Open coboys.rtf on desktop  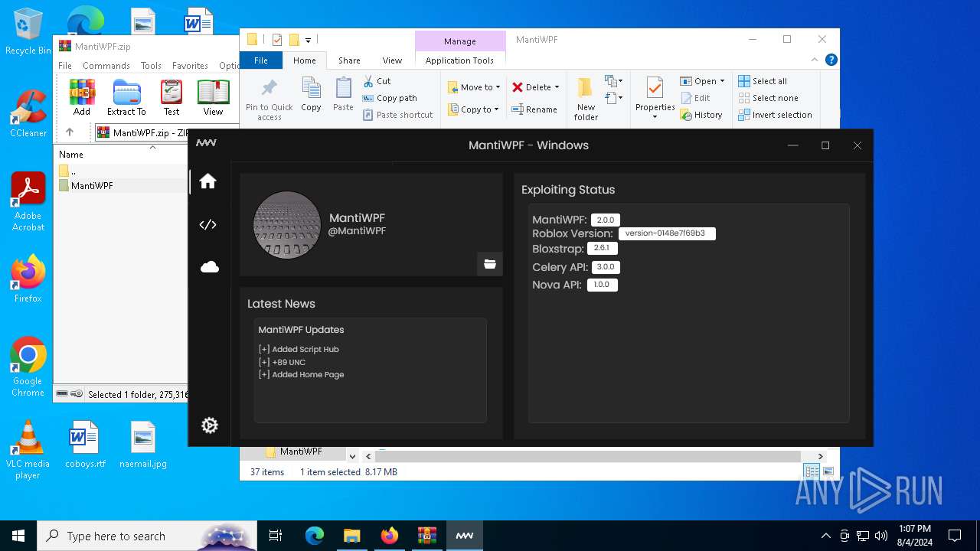pos(85,444)
